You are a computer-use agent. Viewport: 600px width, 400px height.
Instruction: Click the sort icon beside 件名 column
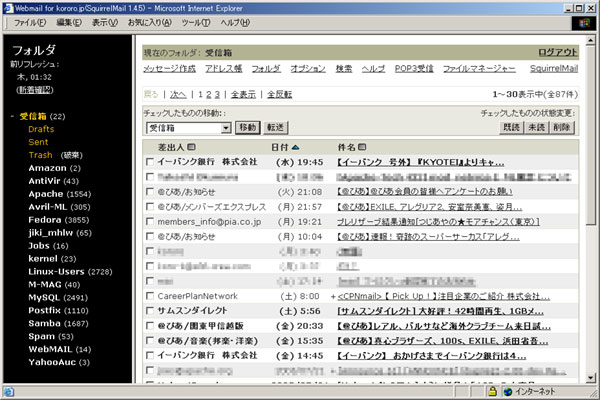point(361,147)
